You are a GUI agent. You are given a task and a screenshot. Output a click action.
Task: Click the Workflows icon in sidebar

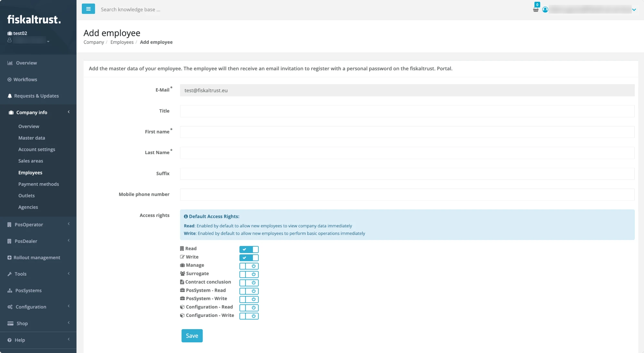pos(10,80)
